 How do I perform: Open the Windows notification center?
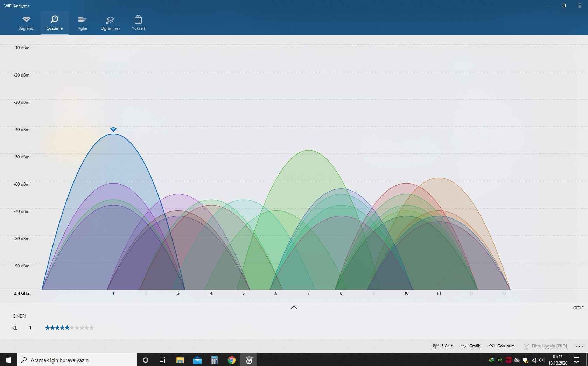(576, 360)
